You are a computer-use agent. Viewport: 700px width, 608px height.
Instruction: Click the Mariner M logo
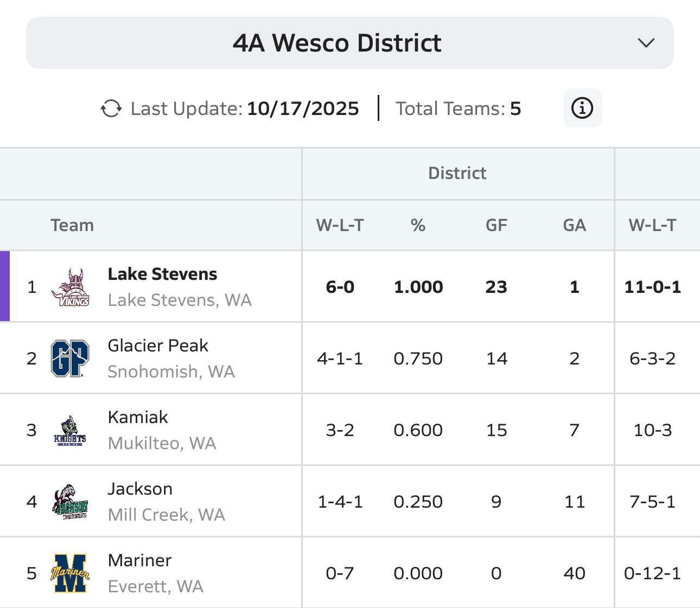(70, 573)
